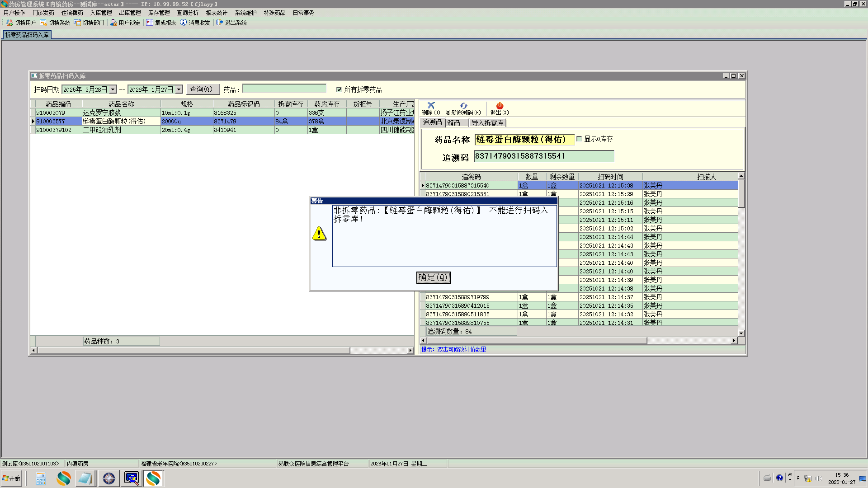Switch to the 箱码 tab
Viewport: 868px width, 488px height.
click(453, 123)
